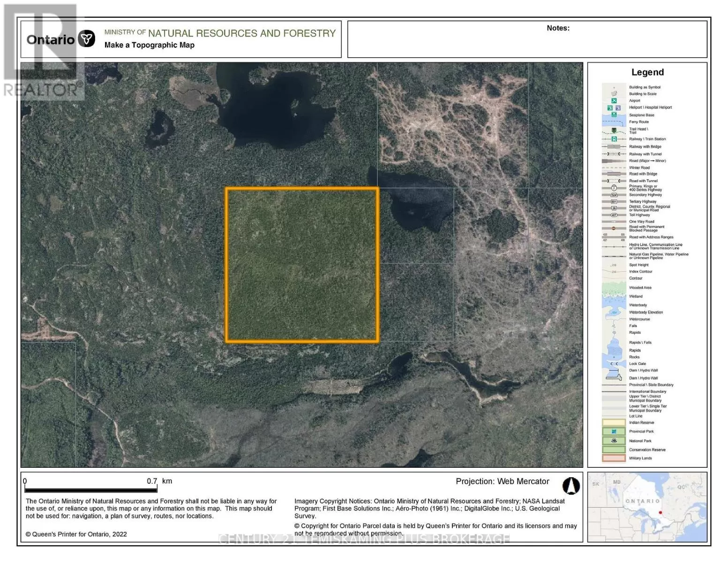Select the Toll Highway 407 shield symbol
This screenshot has height=563, width=728.
(x=614, y=214)
